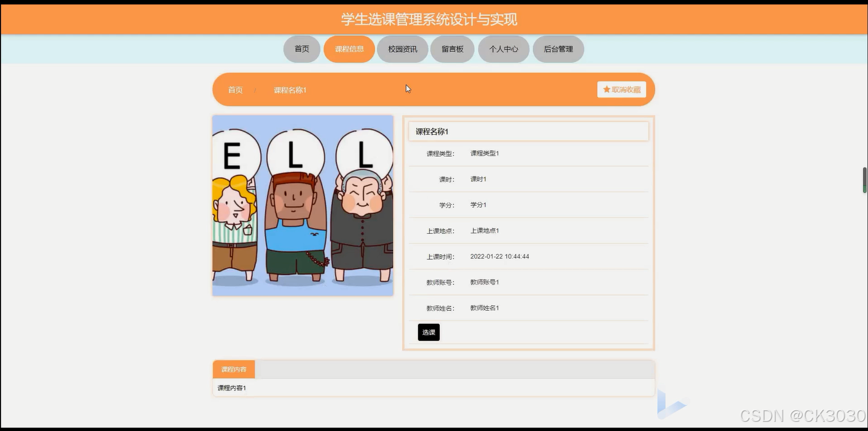The height and width of the screenshot is (431, 868).
Task: Click the 上课地点1 value
Action: click(485, 230)
